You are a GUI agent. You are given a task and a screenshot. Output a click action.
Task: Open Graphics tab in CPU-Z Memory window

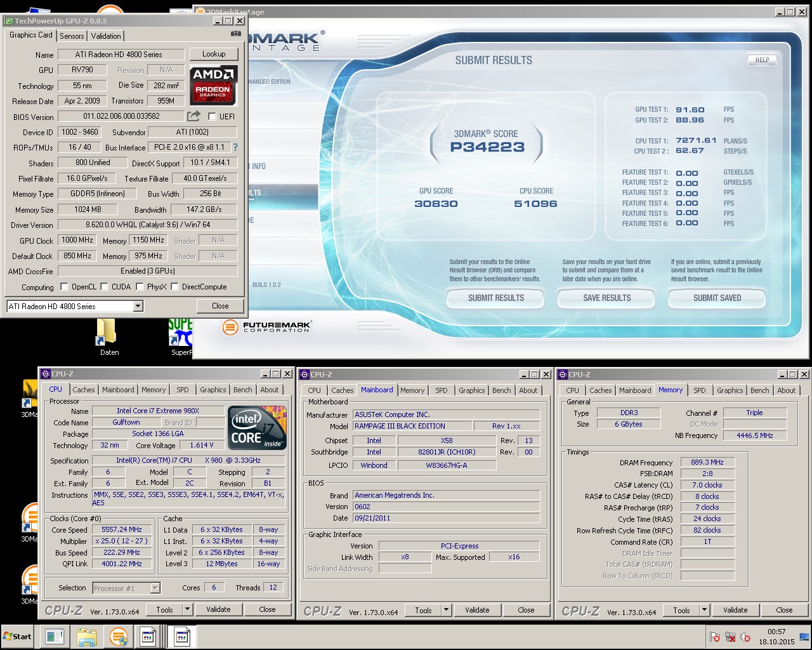click(730, 390)
